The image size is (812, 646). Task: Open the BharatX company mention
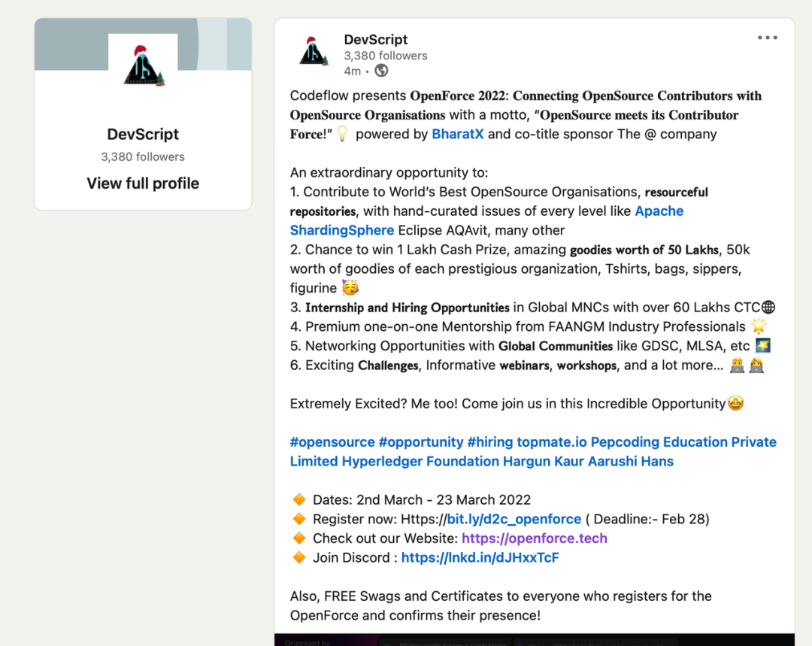pyautogui.click(x=457, y=134)
